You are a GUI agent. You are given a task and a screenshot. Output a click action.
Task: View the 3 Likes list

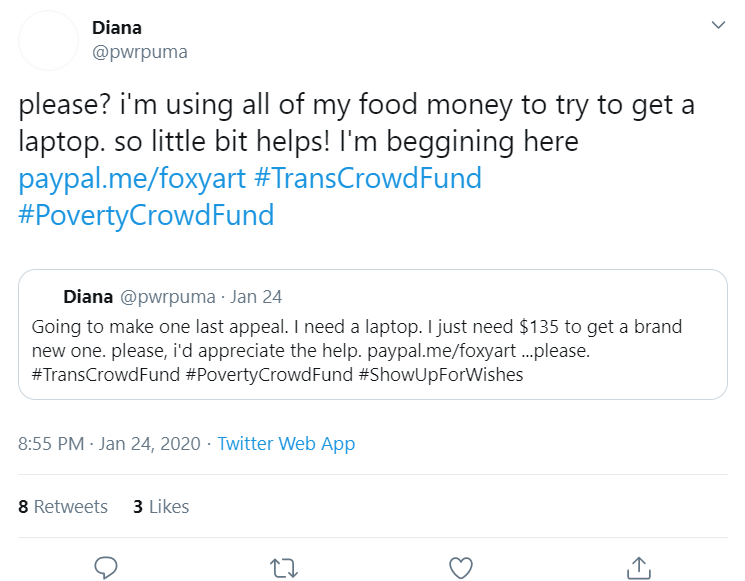[161, 506]
